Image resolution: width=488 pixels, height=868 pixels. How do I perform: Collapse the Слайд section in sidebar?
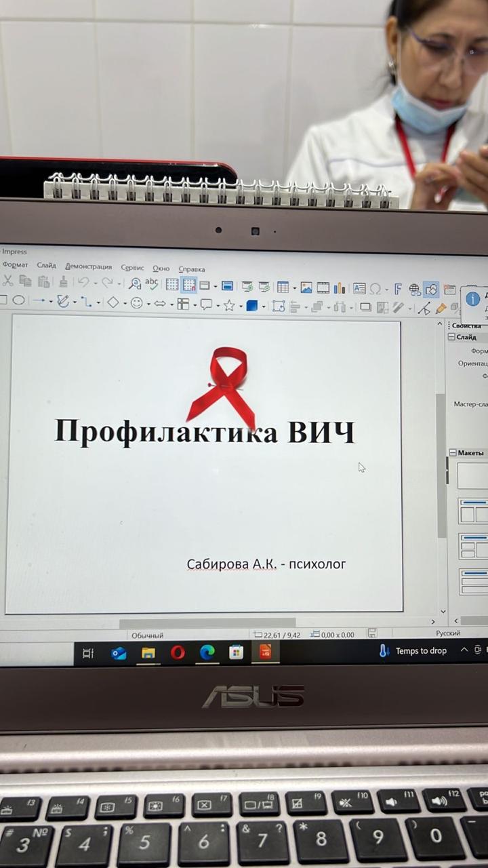[452, 337]
